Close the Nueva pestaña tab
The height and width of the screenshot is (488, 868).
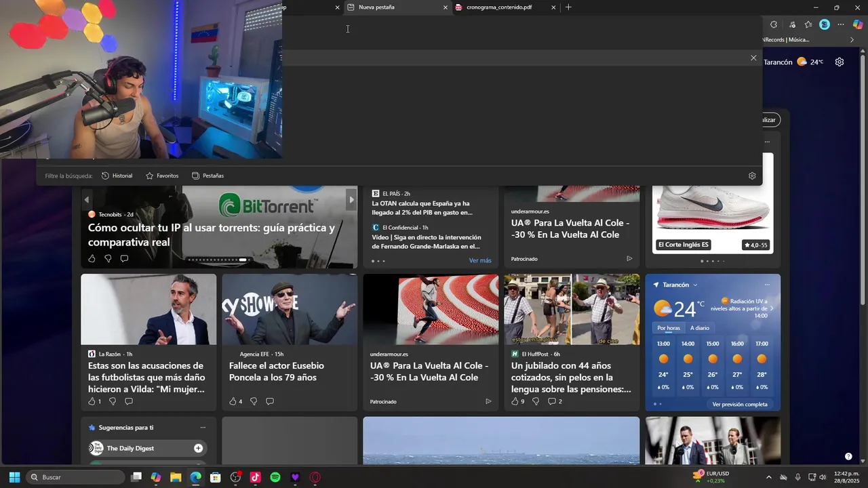click(446, 7)
